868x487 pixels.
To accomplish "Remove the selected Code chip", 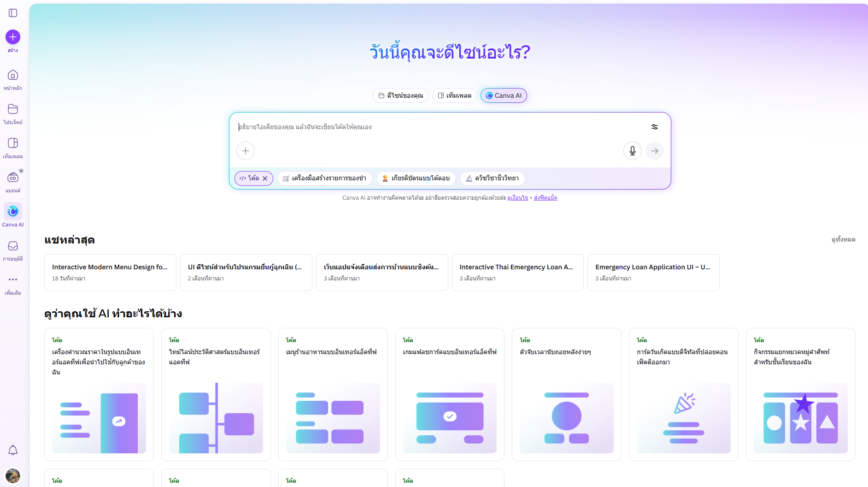I will point(265,178).
